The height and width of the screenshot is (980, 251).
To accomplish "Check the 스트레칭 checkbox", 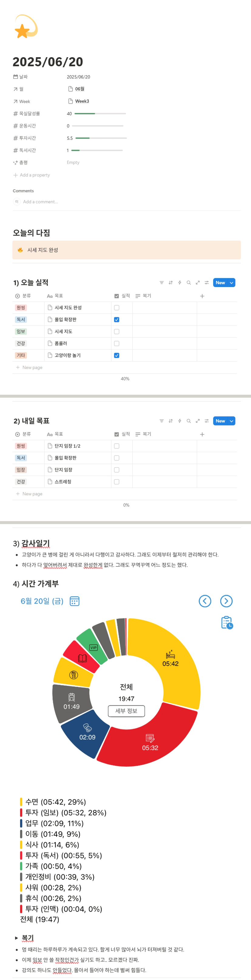I will (x=117, y=482).
